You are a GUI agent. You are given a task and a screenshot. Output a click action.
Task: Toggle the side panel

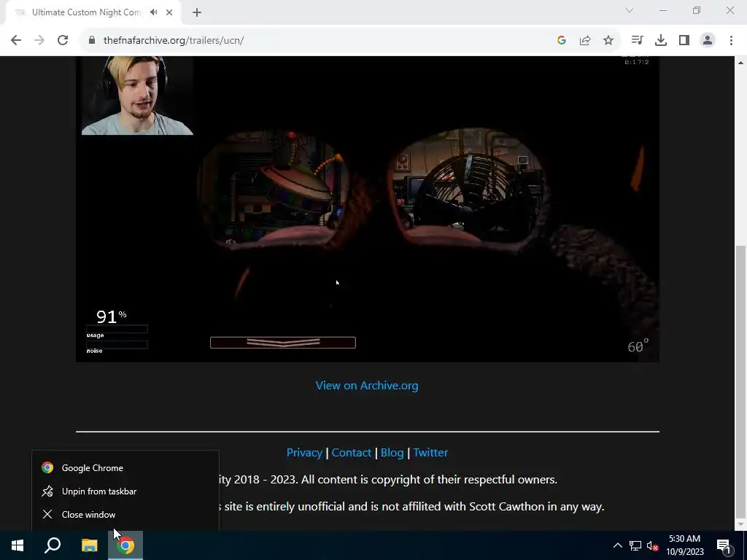tap(684, 41)
